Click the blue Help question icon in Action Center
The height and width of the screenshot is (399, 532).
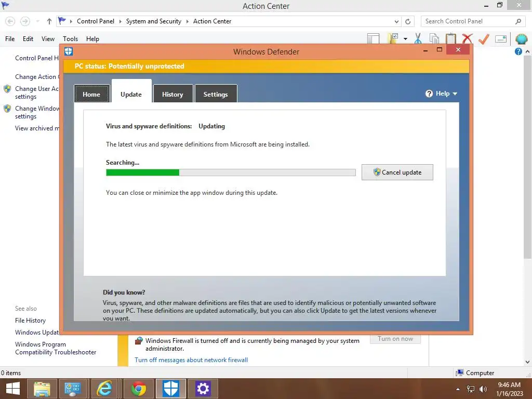[x=518, y=51]
